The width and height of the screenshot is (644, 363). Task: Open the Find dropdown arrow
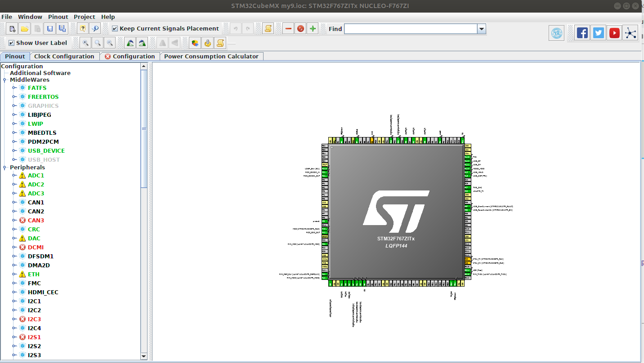coord(482,29)
